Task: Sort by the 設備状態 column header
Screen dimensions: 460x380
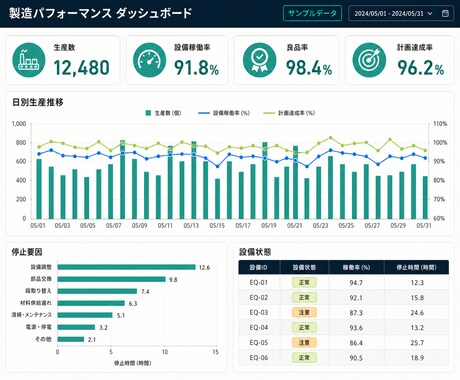Action: pos(304,267)
